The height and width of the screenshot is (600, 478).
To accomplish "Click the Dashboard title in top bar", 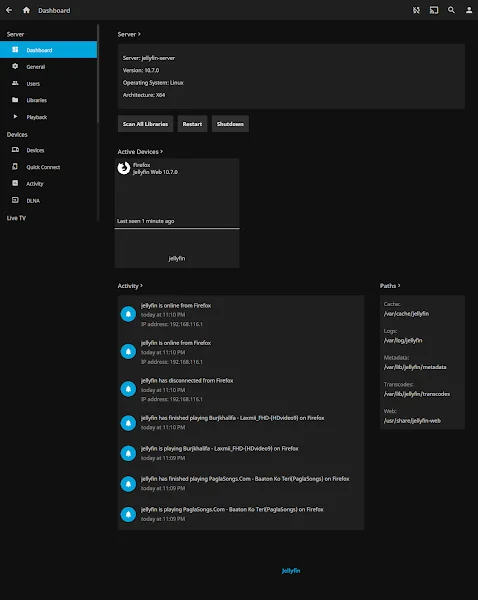I will (x=54, y=10).
